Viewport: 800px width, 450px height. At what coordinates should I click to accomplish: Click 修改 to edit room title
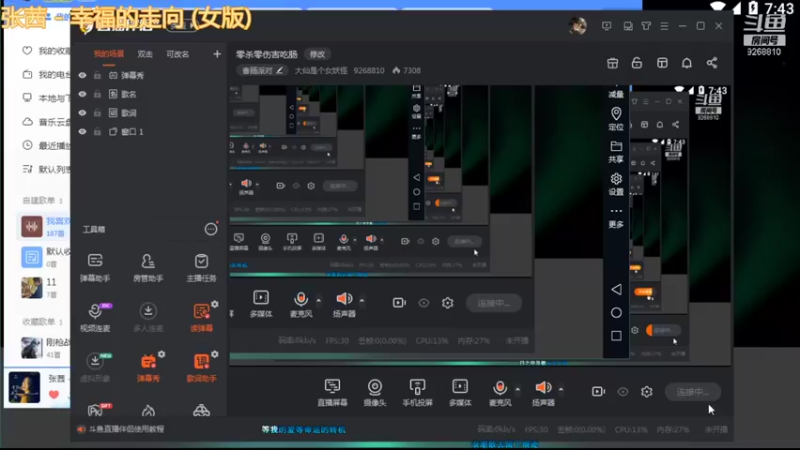click(x=317, y=54)
